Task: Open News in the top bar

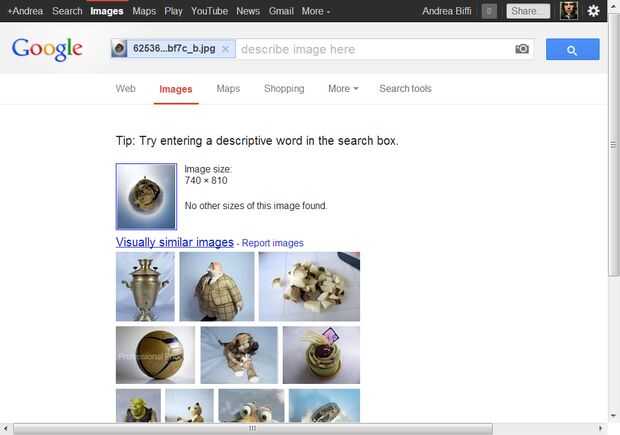Action: click(x=248, y=11)
